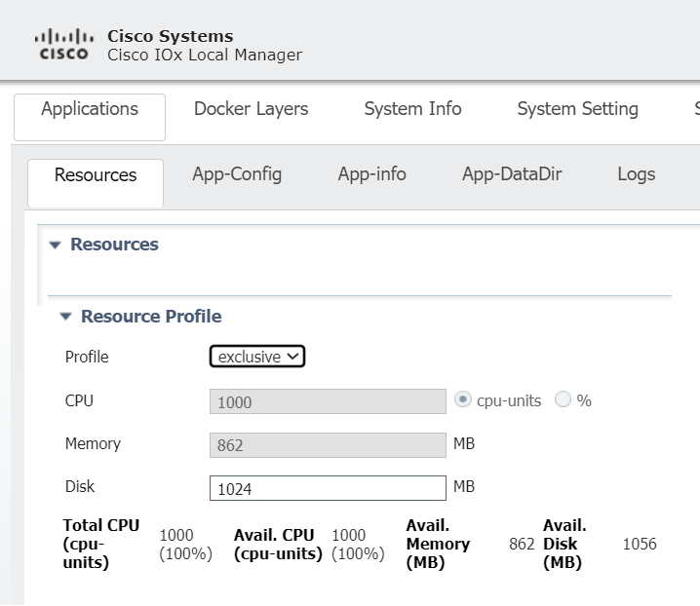Click the Avail. Disk (MB) label
Viewport: 700px width, 606px height.
564,544
